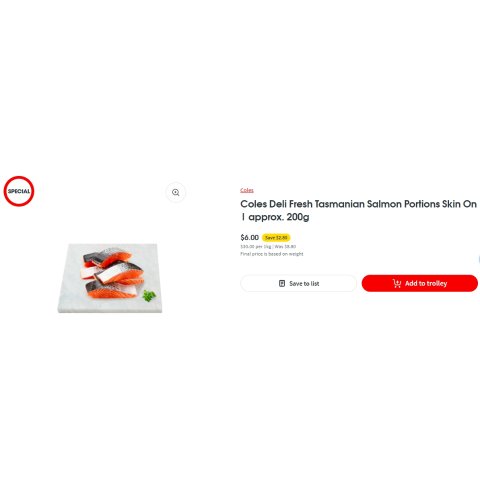Viewport: 480px width, 480px height.
Task: Click the blue tab at the right edge
Action: (479, 259)
